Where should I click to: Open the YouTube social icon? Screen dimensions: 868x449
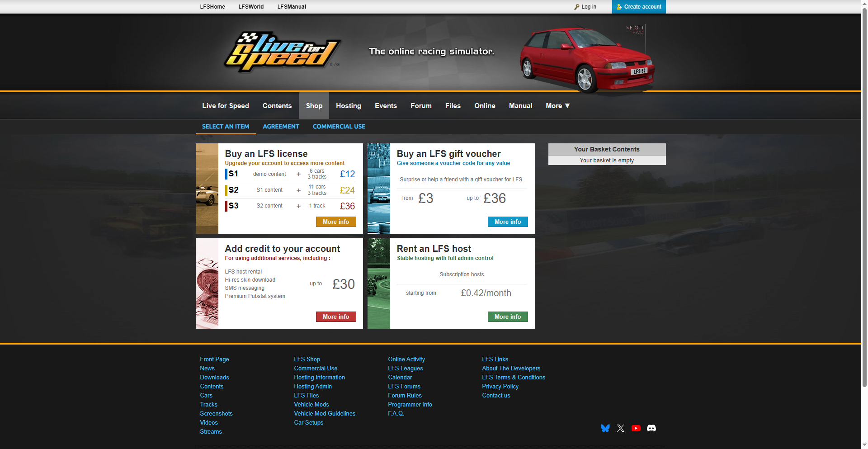(636, 428)
